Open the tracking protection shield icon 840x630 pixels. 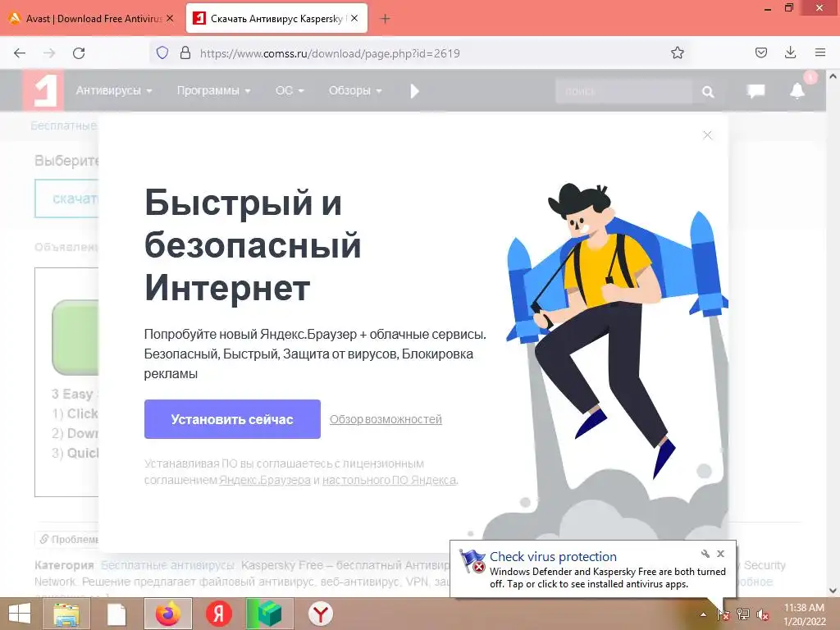click(162, 52)
